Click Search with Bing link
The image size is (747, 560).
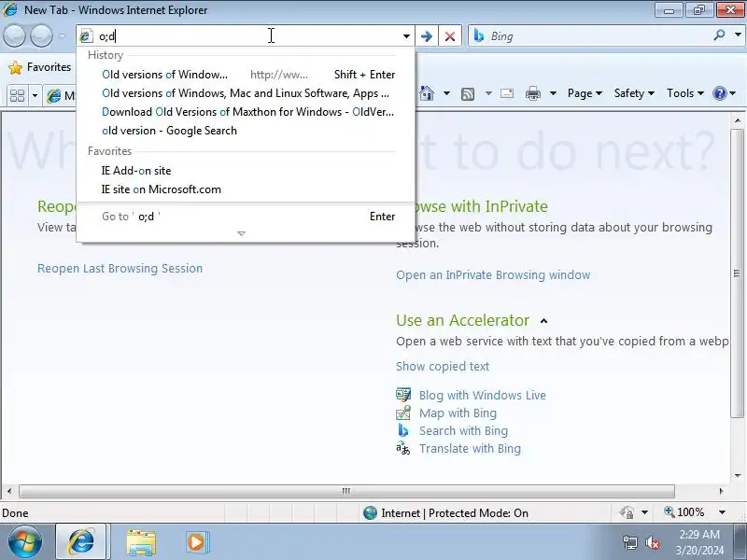[x=463, y=431]
